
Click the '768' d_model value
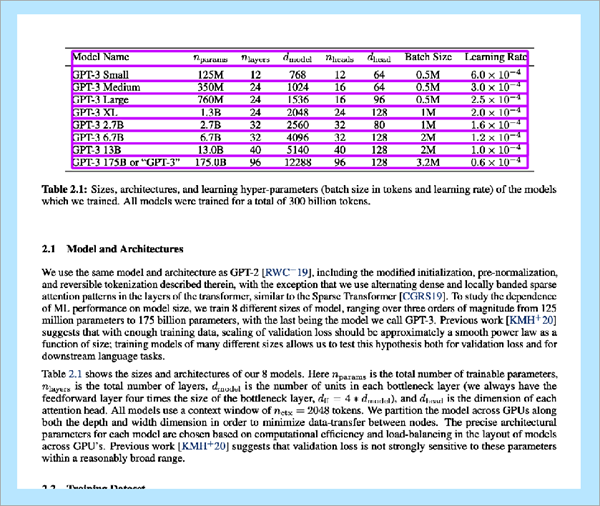click(298, 75)
